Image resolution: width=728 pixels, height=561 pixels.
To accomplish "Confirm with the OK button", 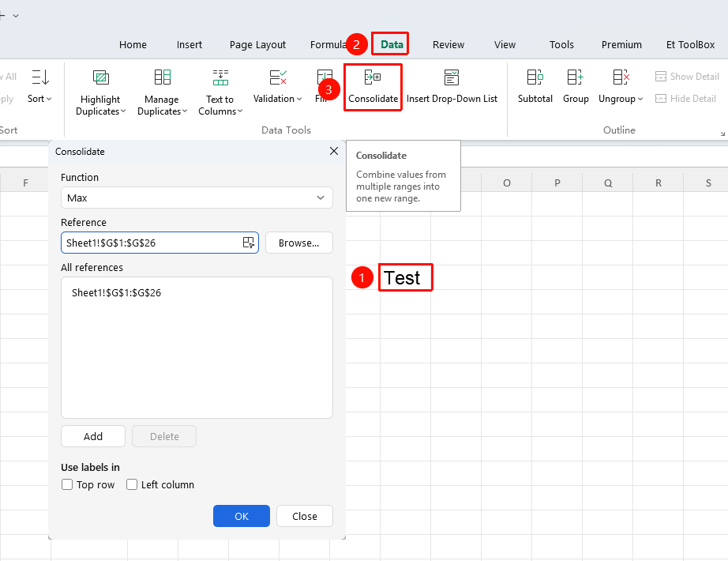I will [242, 516].
